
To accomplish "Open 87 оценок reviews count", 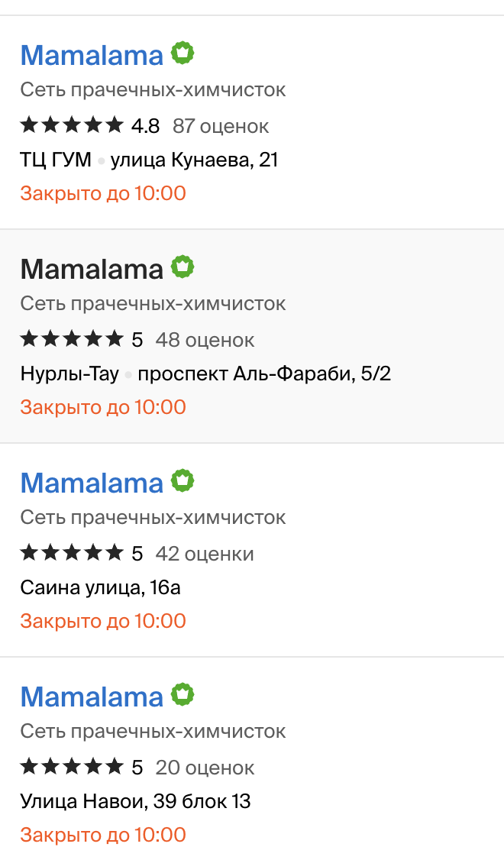I will [221, 126].
